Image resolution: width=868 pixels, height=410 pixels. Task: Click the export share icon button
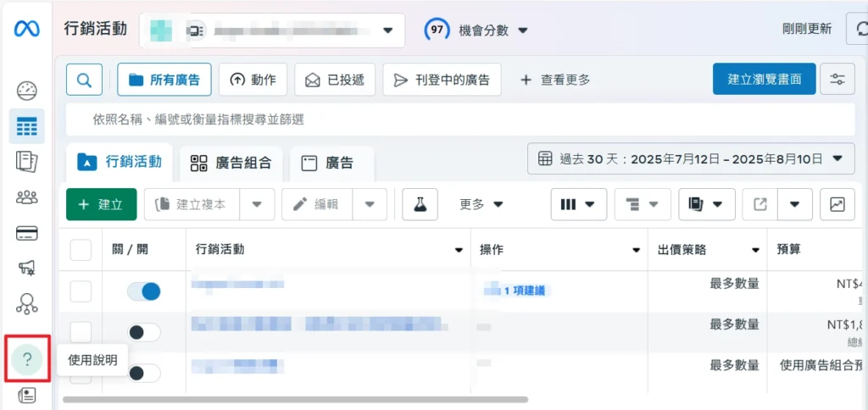tap(760, 204)
